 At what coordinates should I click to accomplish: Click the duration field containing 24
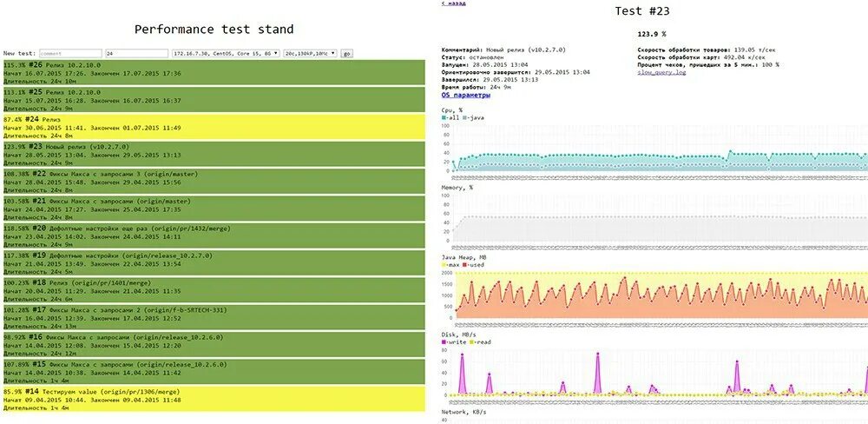(137, 54)
